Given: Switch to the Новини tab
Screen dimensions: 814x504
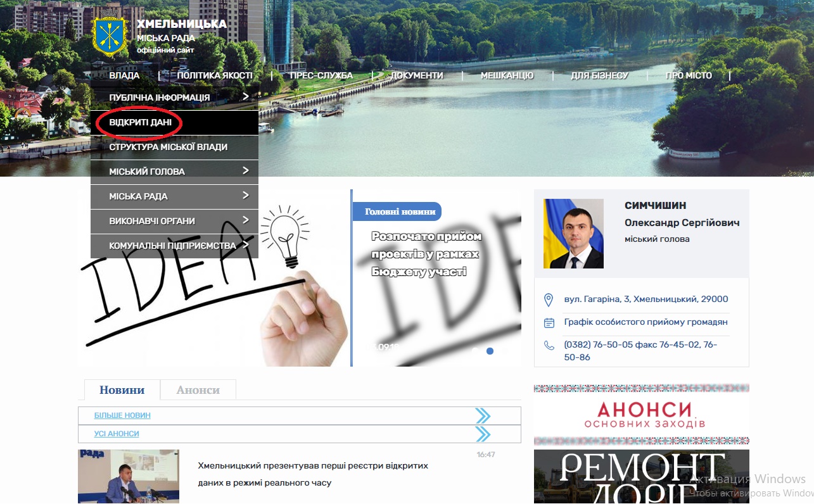Looking at the screenshot, I should coord(122,390).
